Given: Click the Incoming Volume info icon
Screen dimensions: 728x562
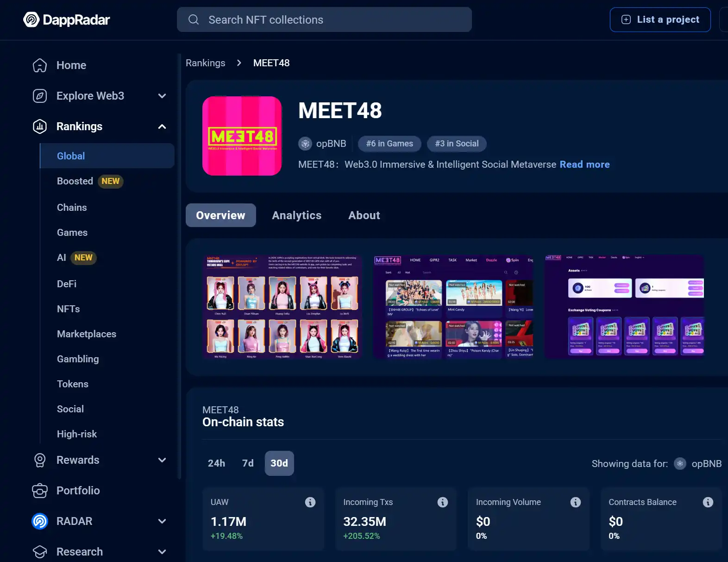Looking at the screenshot, I should [576, 502].
